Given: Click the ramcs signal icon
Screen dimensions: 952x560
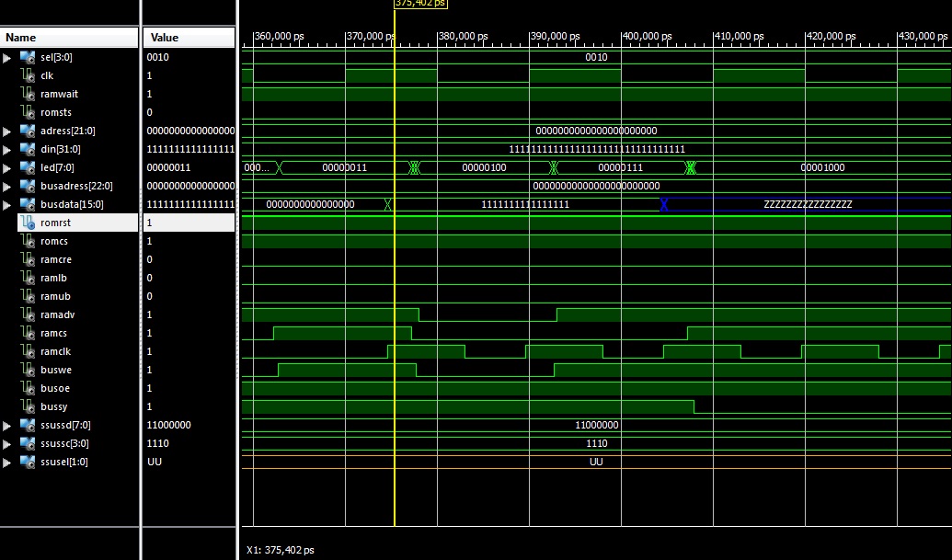Looking at the screenshot, I should pyautogui.click(x=28, y=333).
